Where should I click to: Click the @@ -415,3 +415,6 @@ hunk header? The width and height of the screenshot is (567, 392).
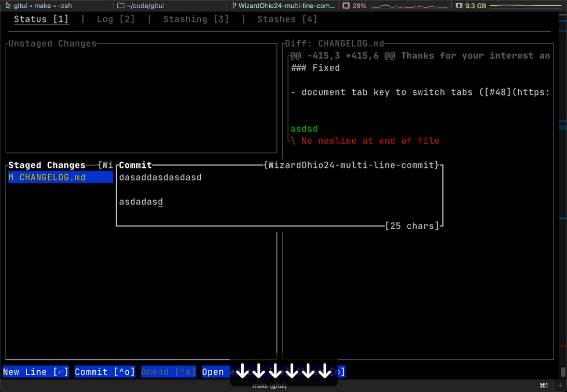click(421, 55)
